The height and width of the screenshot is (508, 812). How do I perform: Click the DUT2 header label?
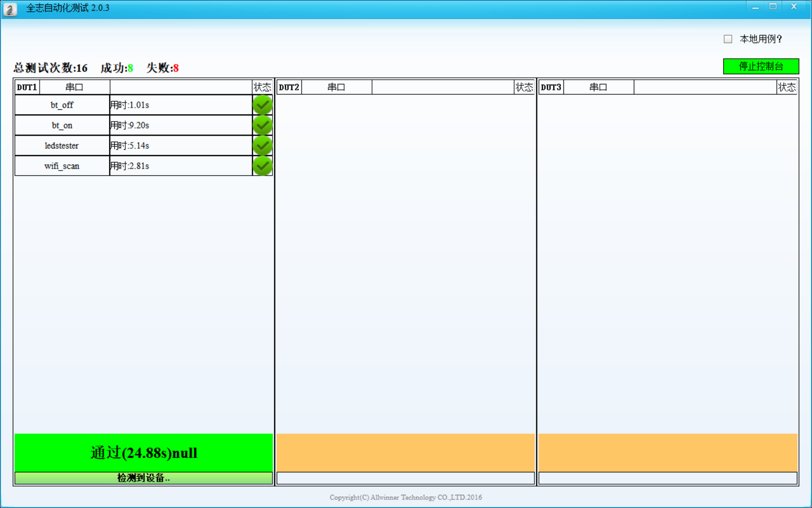coord(289,87)
